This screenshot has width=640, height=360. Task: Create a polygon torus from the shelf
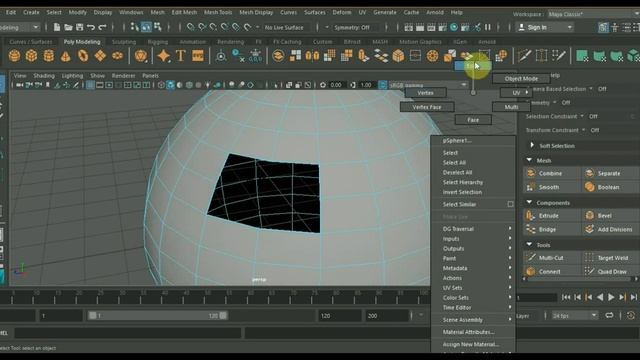tap(83, 56)
